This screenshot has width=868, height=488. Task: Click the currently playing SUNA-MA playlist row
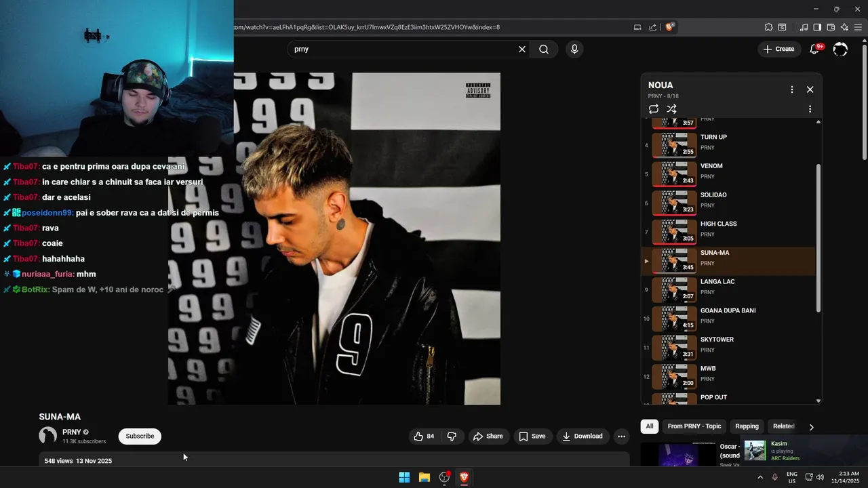(728, 260)
